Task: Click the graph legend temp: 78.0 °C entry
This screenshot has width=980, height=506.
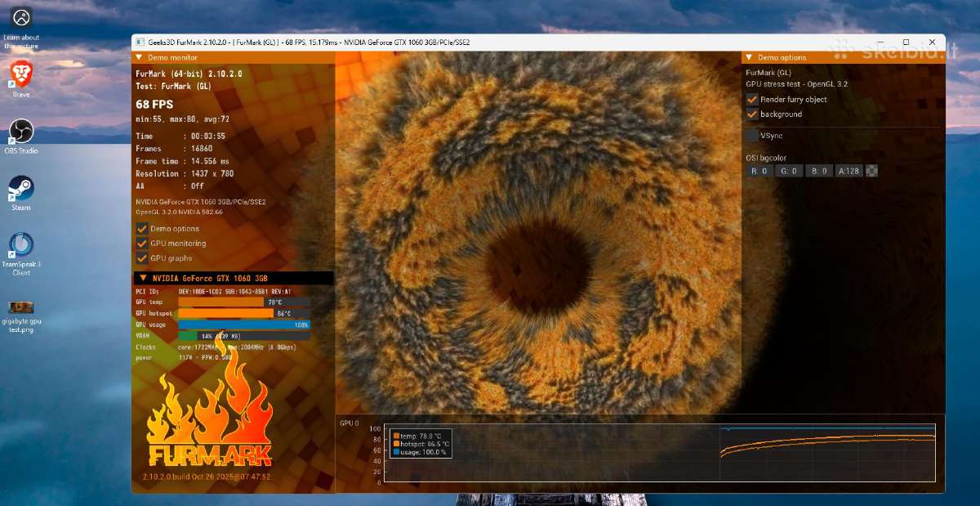Action: (x=417, y=437)
